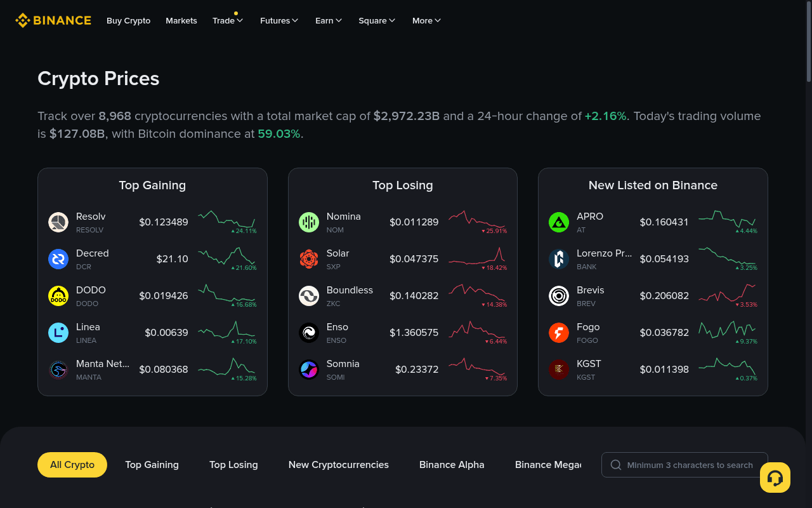Expand the Earn menu
This screenshot has width=812, height=508.
point(329,20)
